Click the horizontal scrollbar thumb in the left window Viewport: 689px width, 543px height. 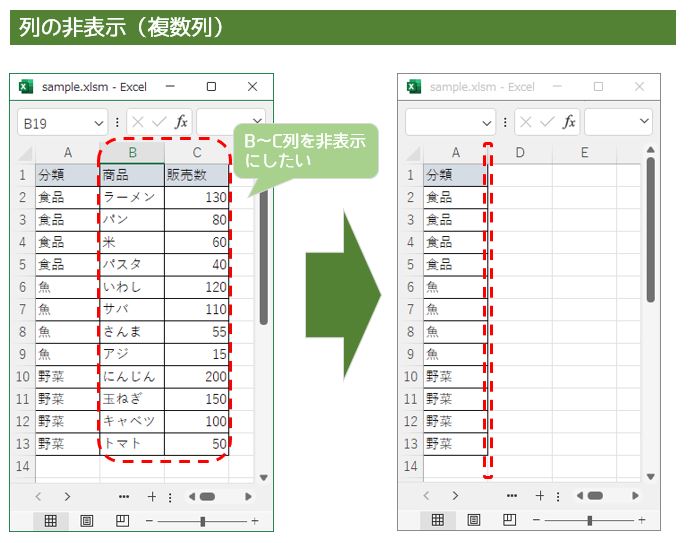(207, 497)
